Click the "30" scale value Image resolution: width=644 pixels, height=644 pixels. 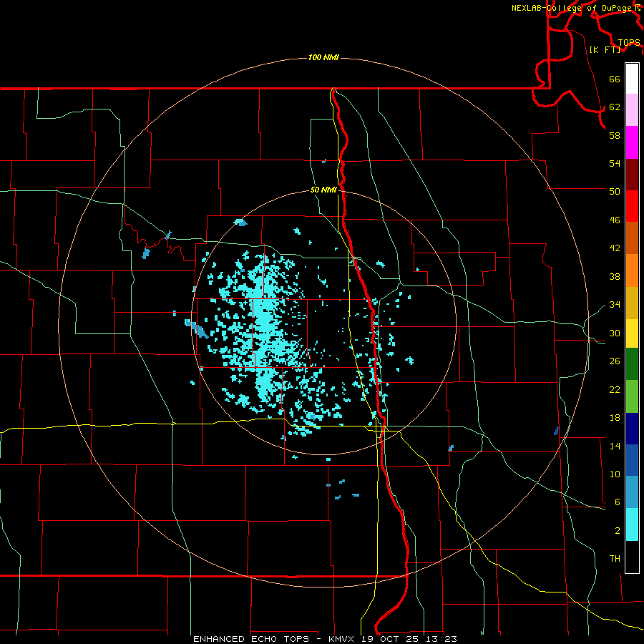coord(615,333)
